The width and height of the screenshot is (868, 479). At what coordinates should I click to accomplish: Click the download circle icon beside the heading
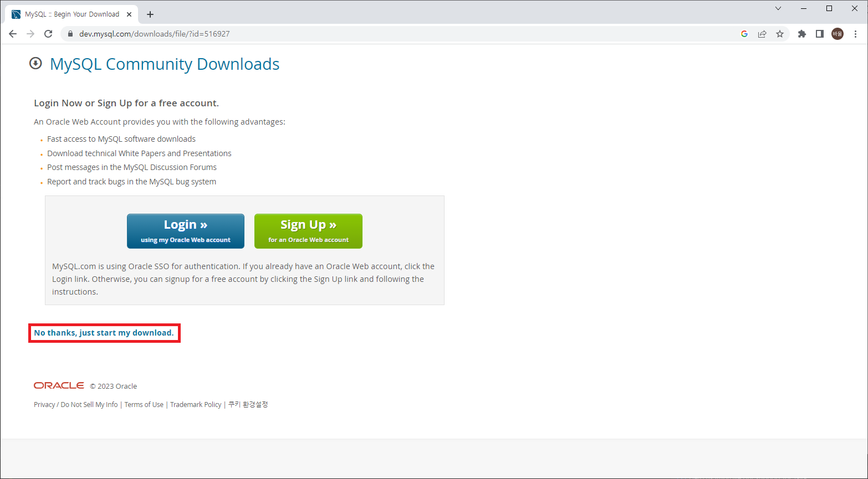point(35,63)
